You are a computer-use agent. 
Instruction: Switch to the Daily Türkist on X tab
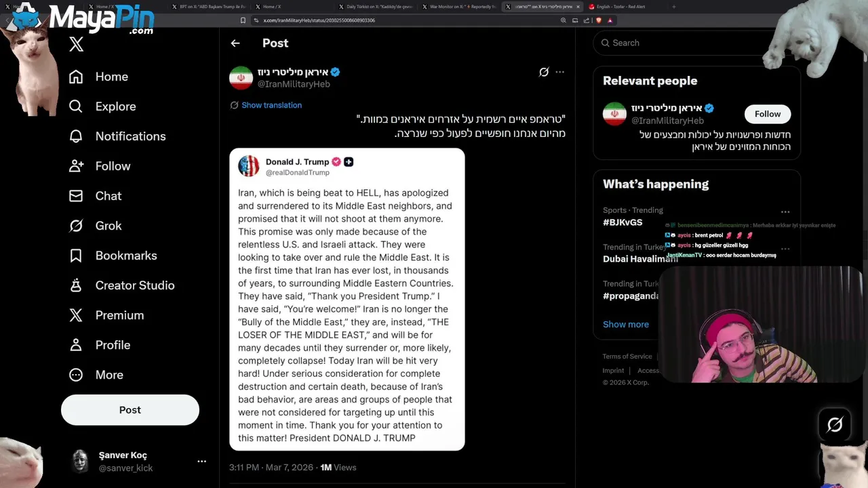click(375, 7)
